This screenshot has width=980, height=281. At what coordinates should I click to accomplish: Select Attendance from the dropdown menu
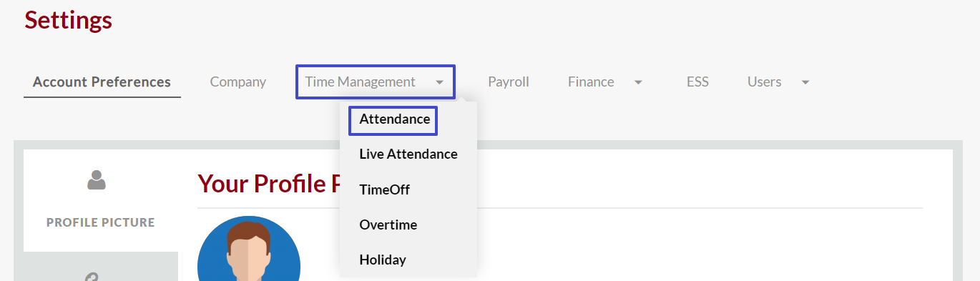[x=395, y=119]
